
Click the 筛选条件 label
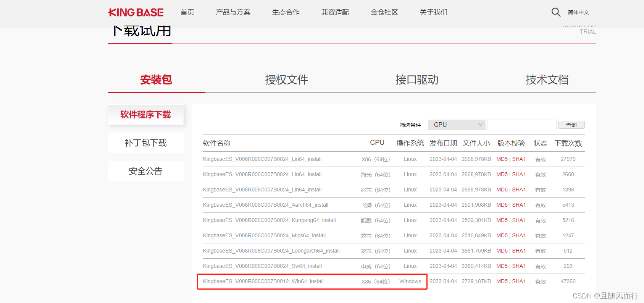pyautogui.click(x=410, y=125)
